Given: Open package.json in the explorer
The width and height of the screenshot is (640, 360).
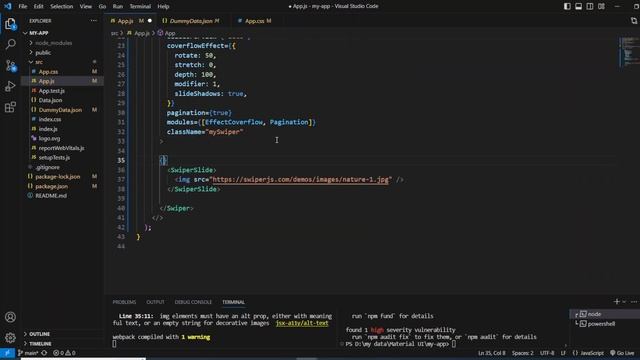Looking at the screenshot, I should pyautogui.click(x=62, y=186).
